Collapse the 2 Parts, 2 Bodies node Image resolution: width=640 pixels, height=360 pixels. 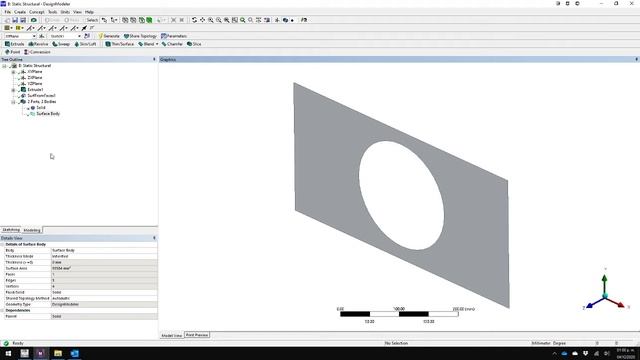click(13, 102)
